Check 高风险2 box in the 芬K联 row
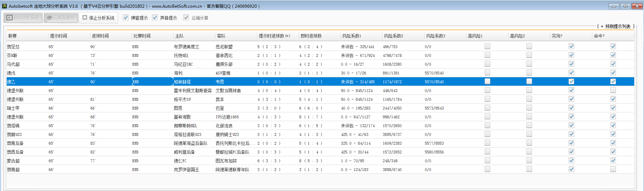Image resolution: width=644 pixels, height=191 pixels. click(x=529, y=55)
